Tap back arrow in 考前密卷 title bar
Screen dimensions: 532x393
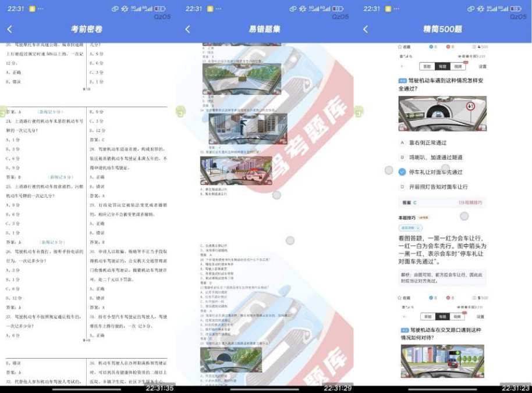10,28
